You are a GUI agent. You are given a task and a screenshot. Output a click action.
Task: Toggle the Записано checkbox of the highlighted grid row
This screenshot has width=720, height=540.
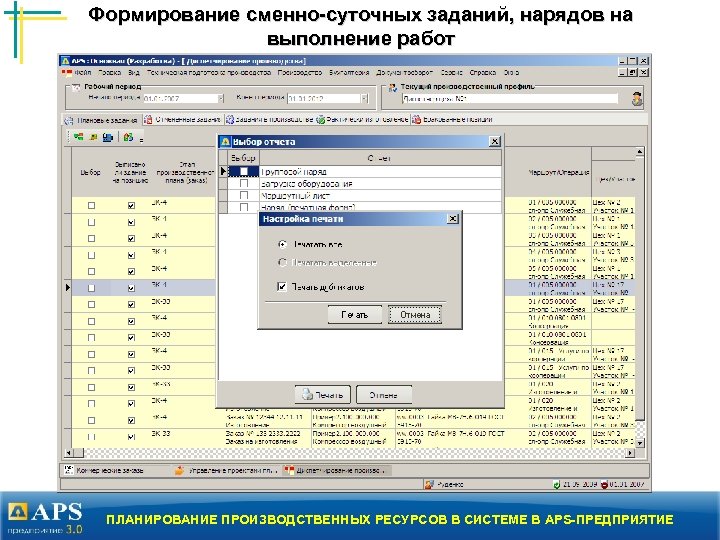pyautogui.click(x=131, y=288)
